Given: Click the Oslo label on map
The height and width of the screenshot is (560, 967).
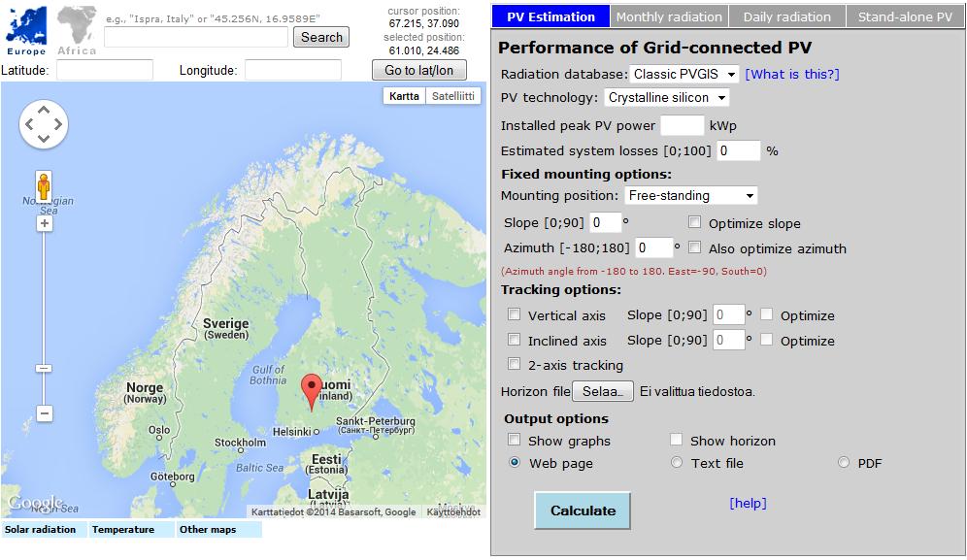Looking at the screenshot, I should (x=158, y=430).
